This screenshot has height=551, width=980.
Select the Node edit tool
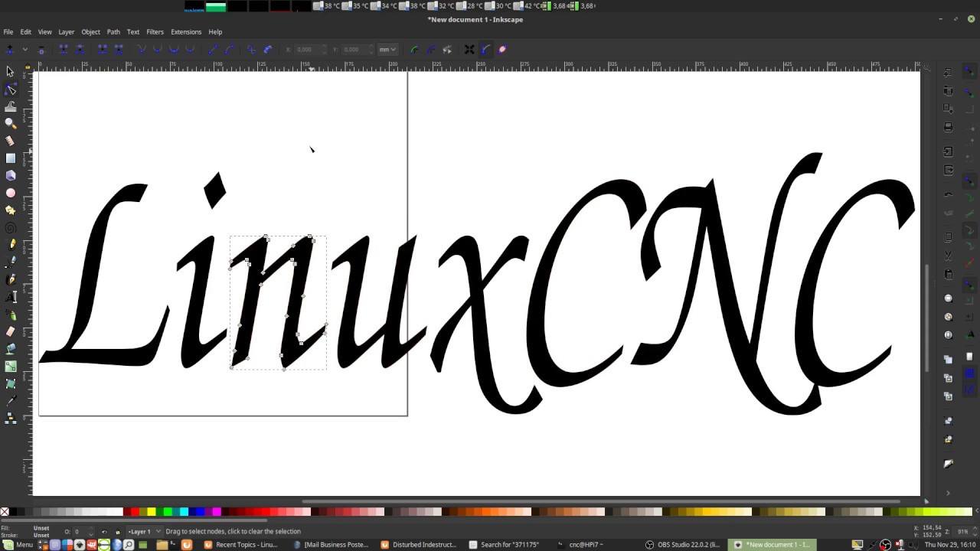(10, 90)
